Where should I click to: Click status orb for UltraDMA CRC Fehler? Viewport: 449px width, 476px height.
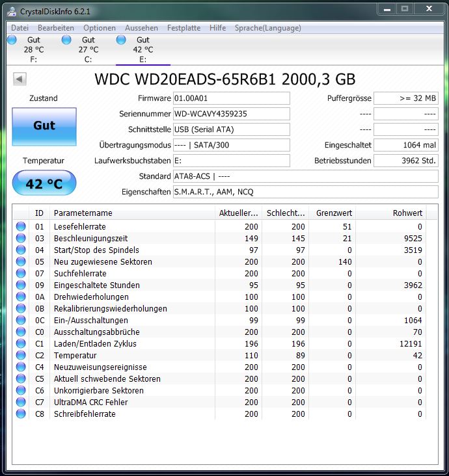click(21, 402)
